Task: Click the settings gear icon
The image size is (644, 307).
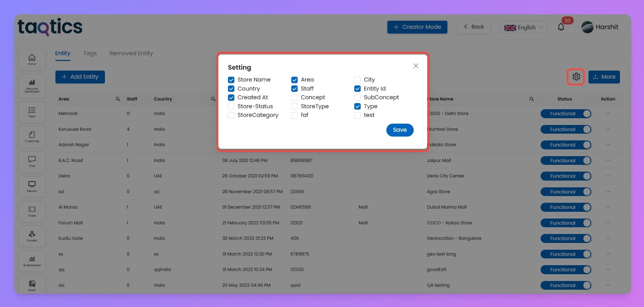Action: 576,77
